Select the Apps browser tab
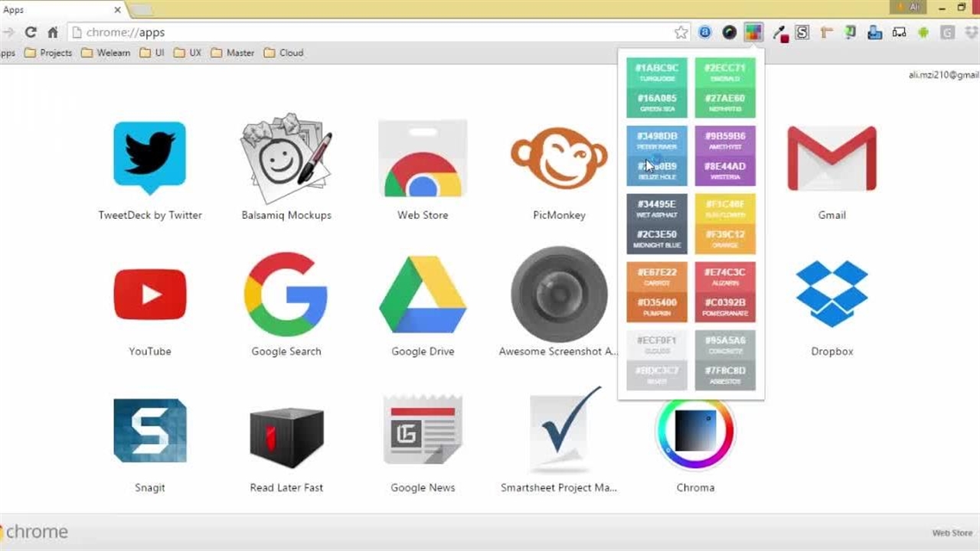980x551 pixels. coord(63,10)
